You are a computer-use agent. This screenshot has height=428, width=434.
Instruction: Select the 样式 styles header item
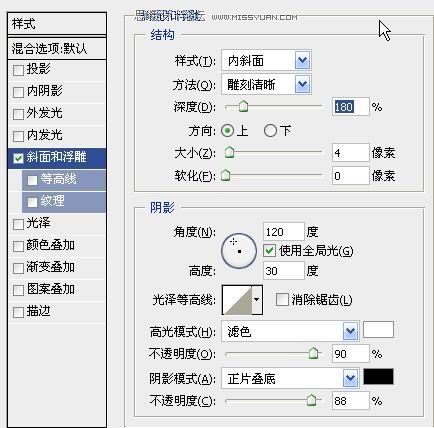(57, 24)
